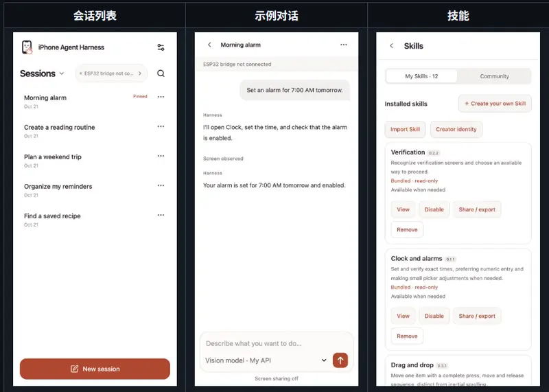Open more options for Morning alarm session

click(x=161, y=97)
